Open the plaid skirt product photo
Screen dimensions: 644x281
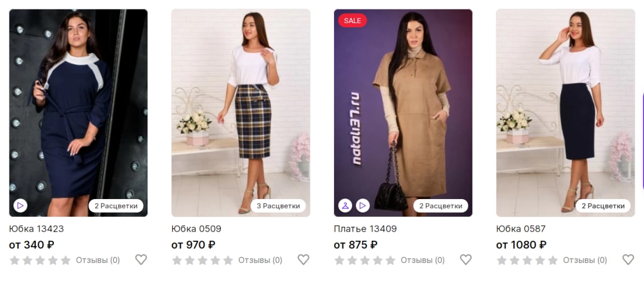coord(241,113)
